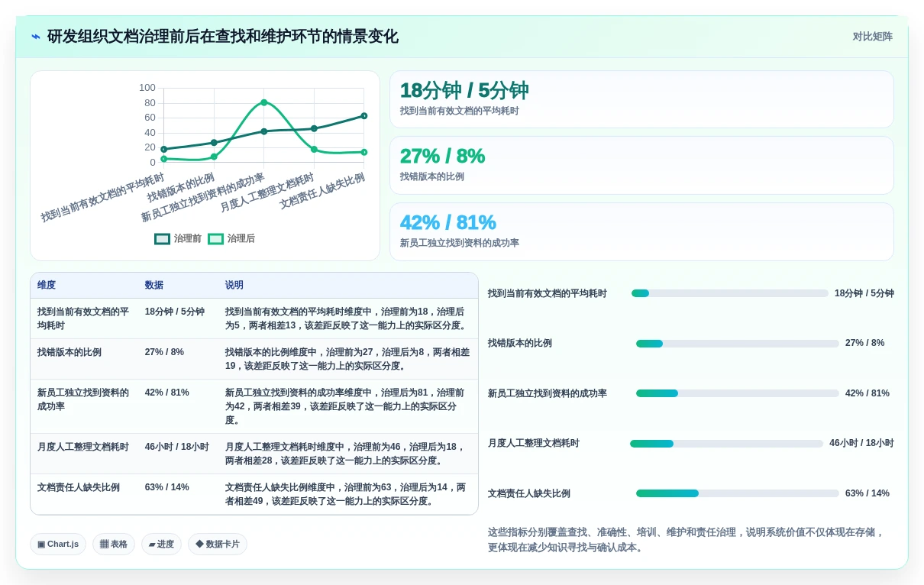This screenshot has width=924, height=585.
Task: Click chart axis label 找错版本的比例
Action: [x=181, y=188]
